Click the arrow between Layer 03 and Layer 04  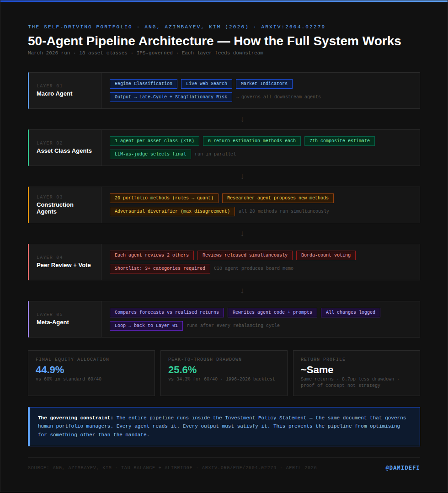[242, 234]
